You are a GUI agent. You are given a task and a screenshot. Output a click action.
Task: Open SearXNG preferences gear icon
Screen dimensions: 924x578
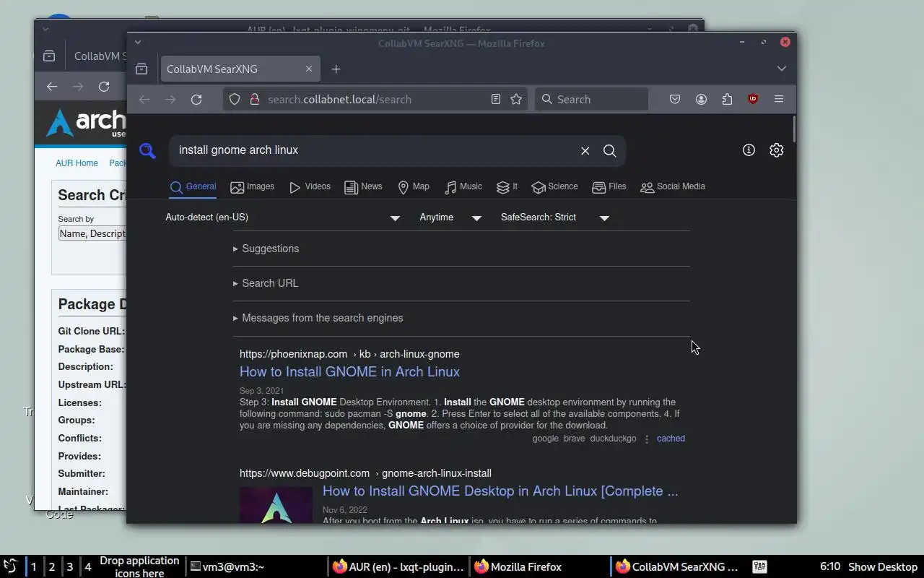(777, 150)
